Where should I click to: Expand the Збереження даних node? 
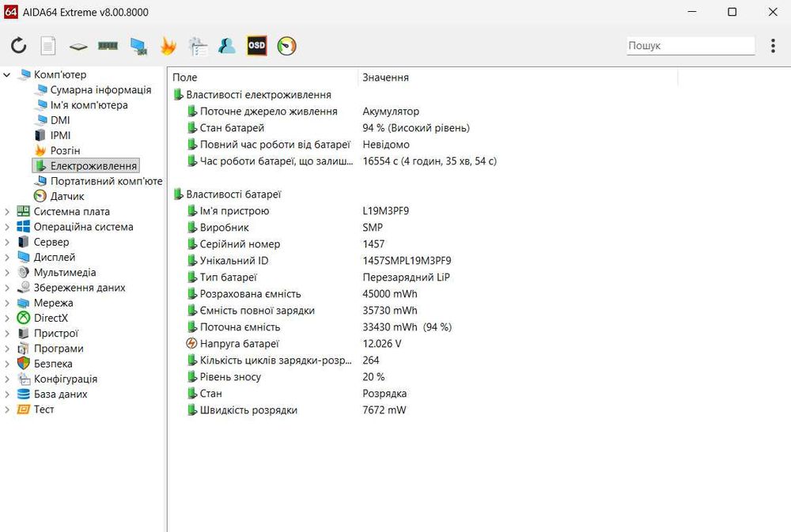point(7,288)
